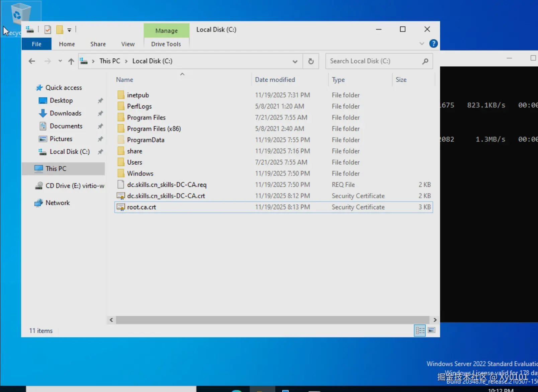
Task: Click the horizontal scrollbar left arrow
Action: pos(111,320)
